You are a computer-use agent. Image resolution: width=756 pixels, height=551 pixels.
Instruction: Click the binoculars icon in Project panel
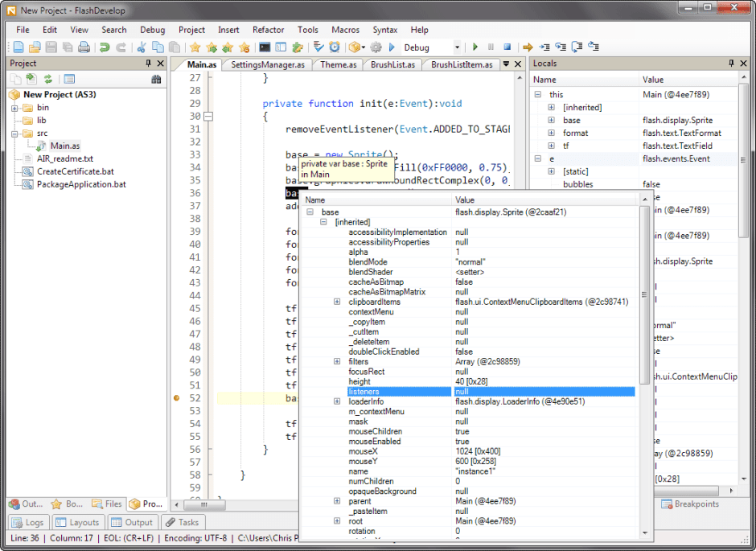(x=156, y=79)
